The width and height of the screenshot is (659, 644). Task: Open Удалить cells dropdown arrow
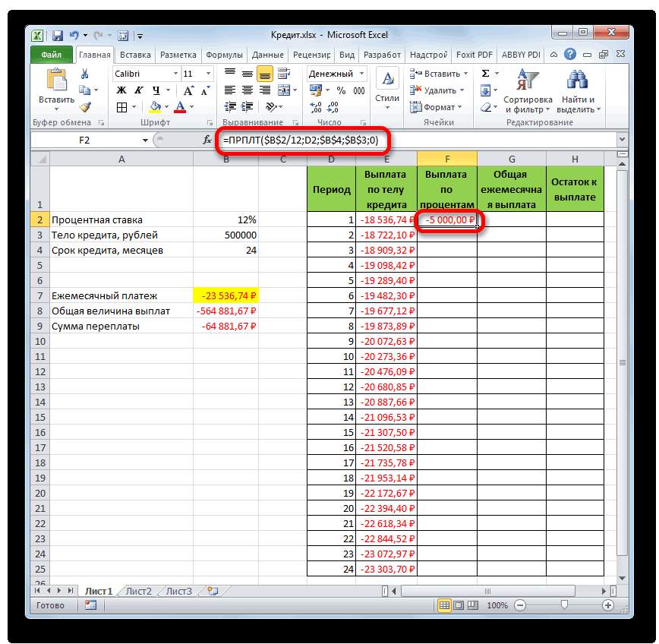tap(462, 90)
